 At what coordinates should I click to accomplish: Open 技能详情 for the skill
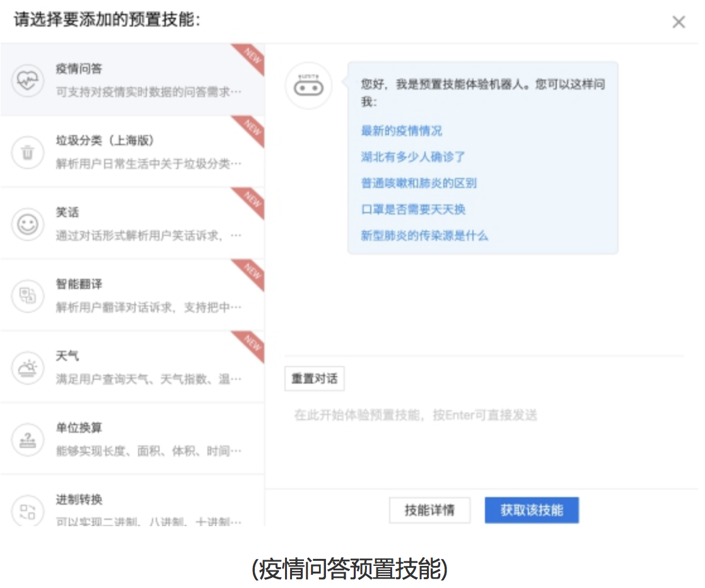429,511
